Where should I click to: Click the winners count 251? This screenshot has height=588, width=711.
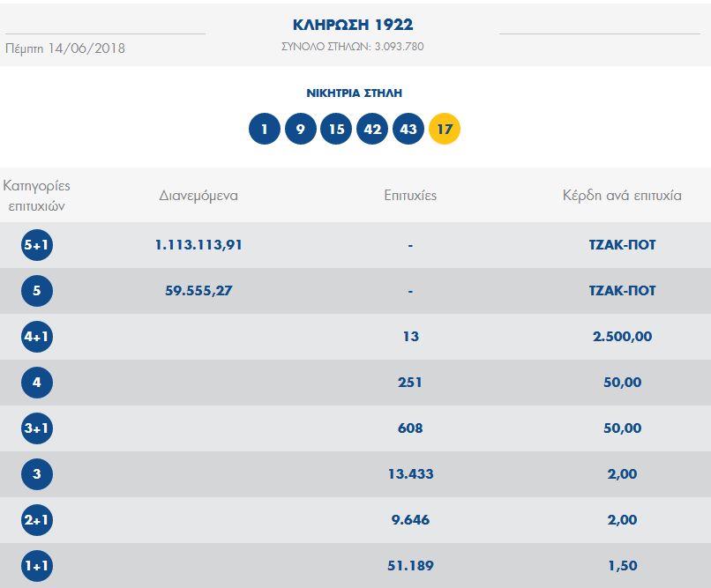tap(410, 383)
